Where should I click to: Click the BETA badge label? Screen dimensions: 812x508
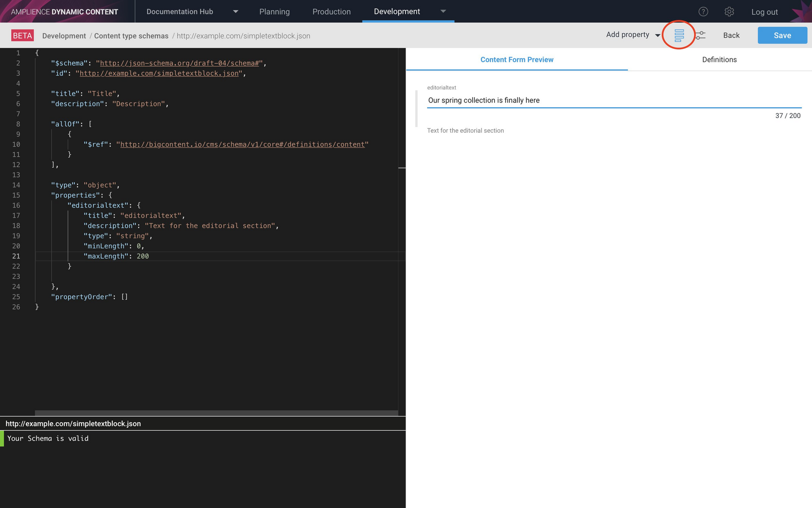[22, 35]
